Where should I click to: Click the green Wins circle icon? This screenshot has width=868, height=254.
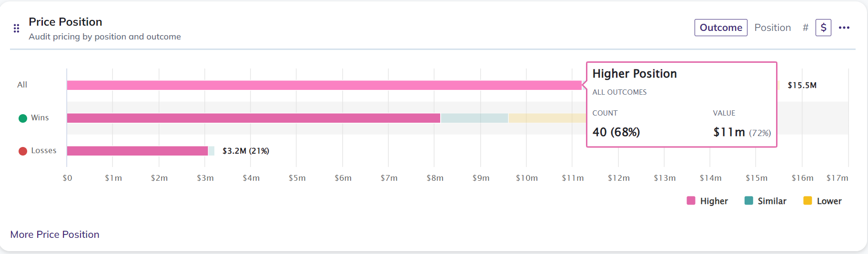23,118
